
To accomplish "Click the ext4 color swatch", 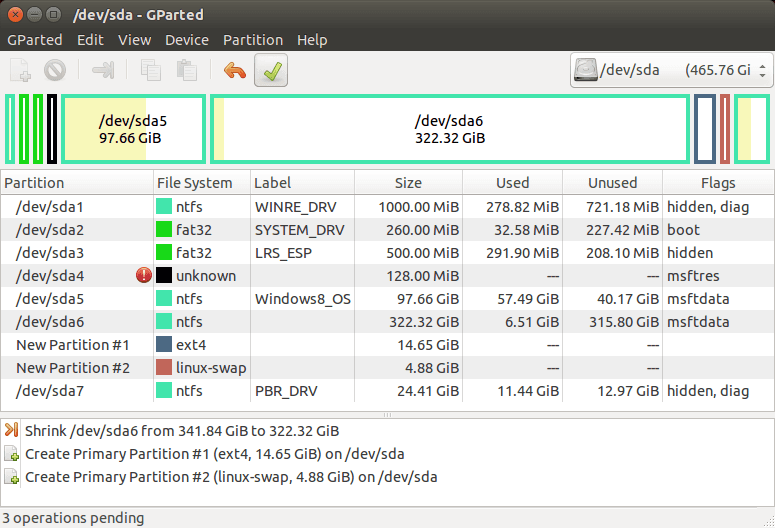I will click(164, 344).
